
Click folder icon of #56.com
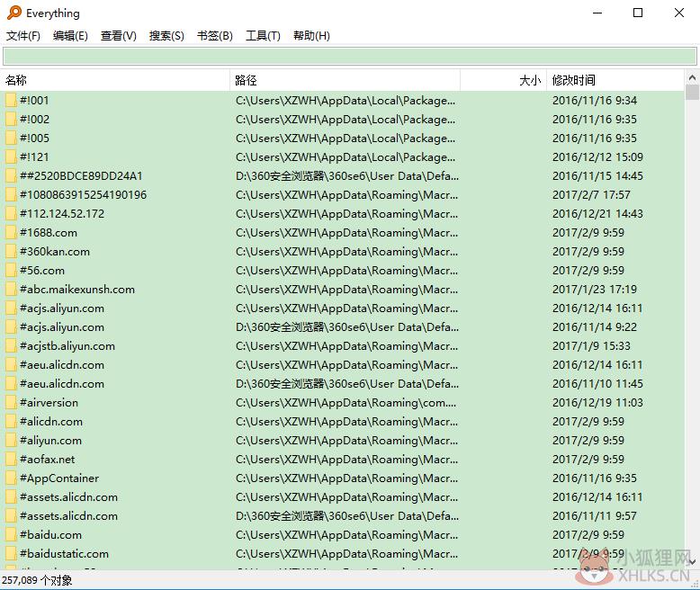(11, 270)
